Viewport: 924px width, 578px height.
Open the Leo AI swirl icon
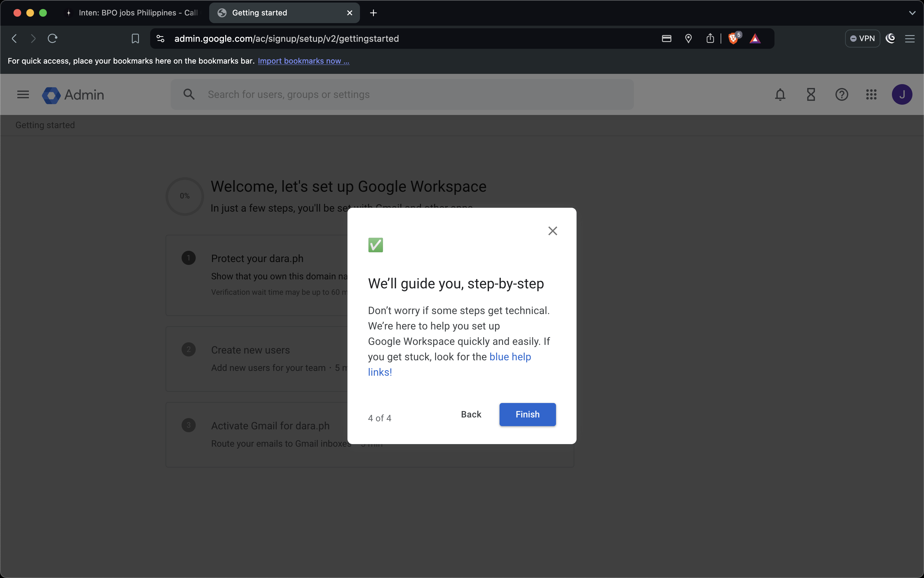(890, 39)
